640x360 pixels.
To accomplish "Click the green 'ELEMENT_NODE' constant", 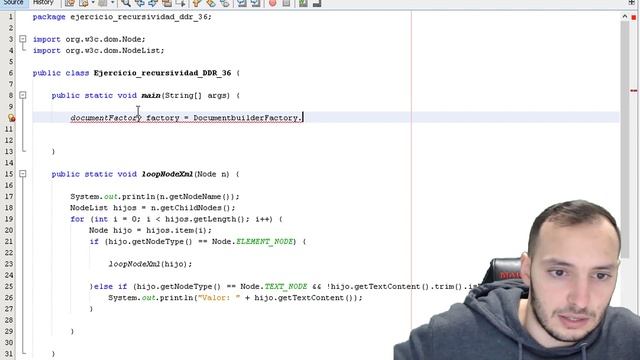I will pos(264,242).
